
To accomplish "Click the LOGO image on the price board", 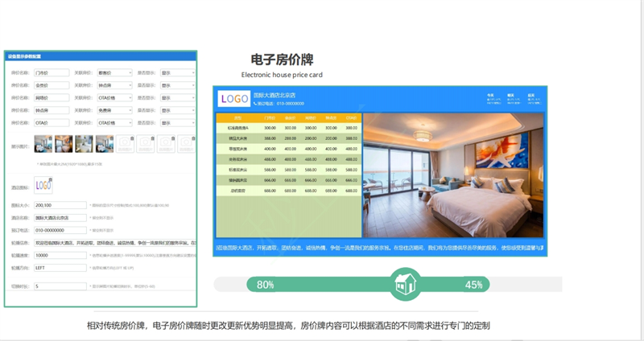I will click(x=234, y=99).
